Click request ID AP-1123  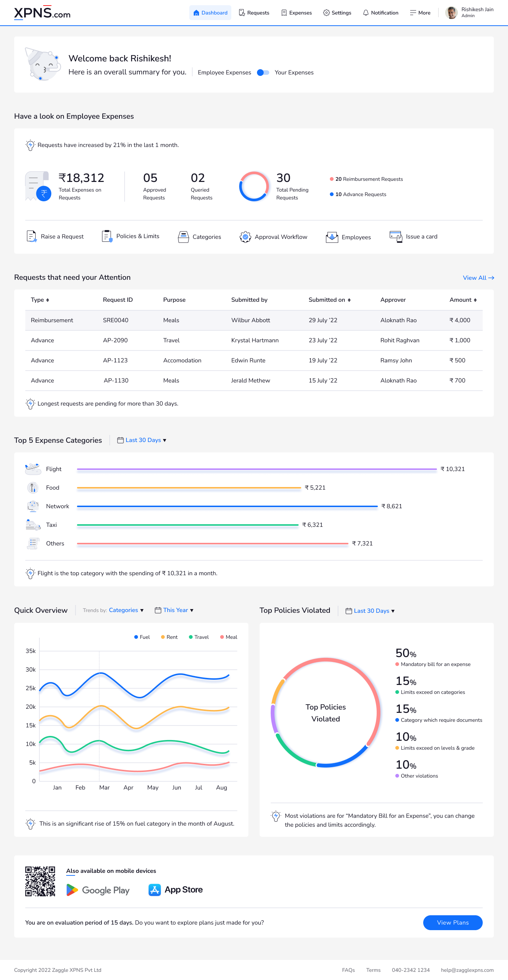pos(115,360)
